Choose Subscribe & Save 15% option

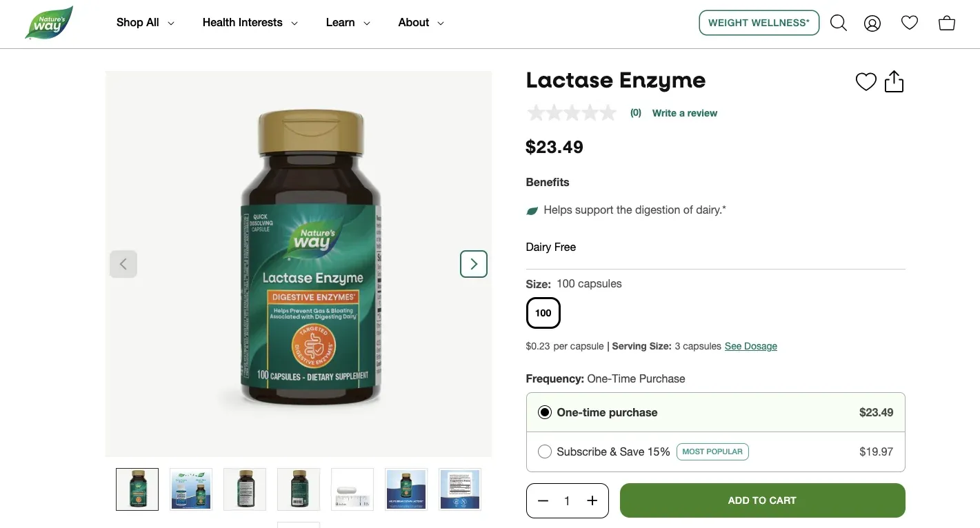(x=545, y=452)
